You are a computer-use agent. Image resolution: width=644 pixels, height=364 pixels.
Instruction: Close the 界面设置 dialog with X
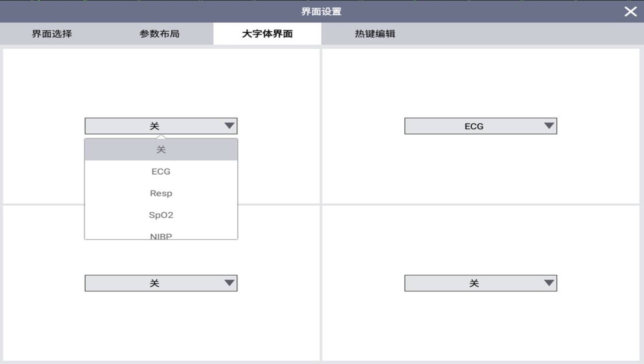[630, 12]
